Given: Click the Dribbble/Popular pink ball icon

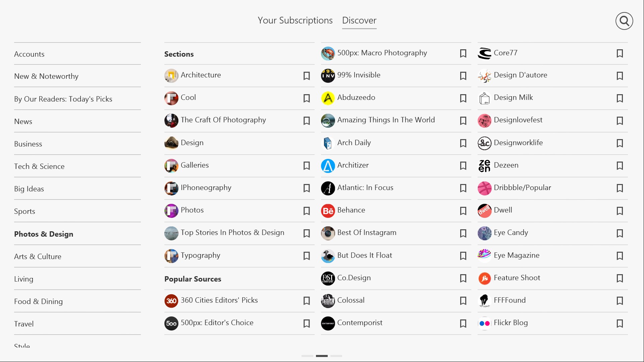Looking at the screenshot, I should [484, 188].
